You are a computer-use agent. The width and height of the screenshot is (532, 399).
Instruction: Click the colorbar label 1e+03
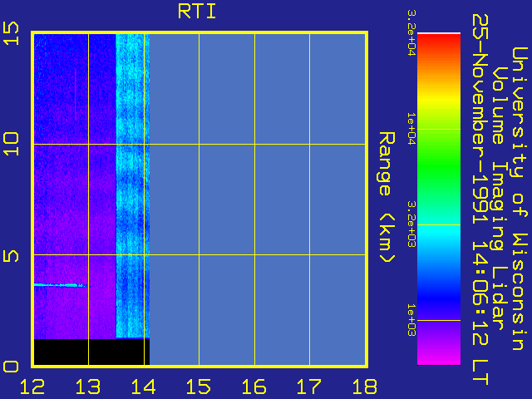(x=411, y=320)
